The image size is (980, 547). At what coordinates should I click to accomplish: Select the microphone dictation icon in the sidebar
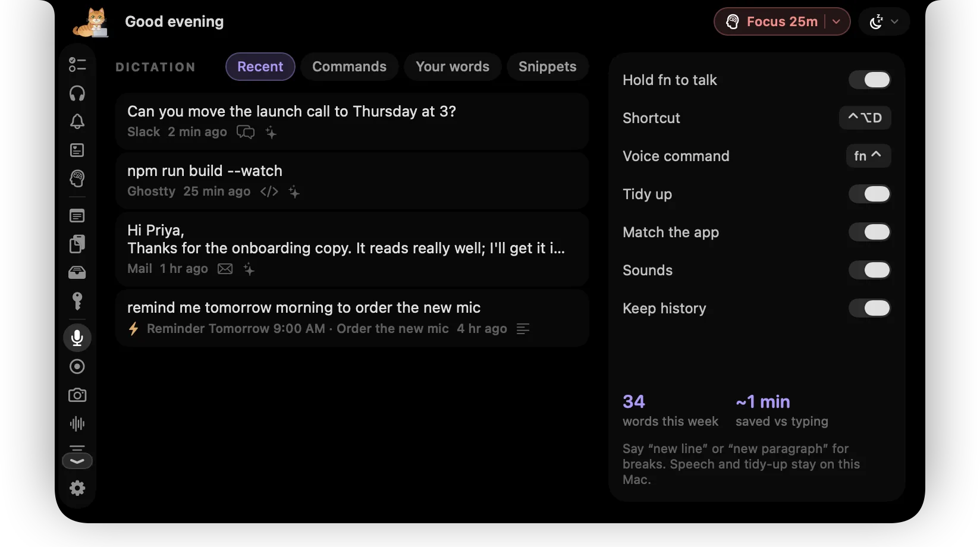(x=77, y=338)
